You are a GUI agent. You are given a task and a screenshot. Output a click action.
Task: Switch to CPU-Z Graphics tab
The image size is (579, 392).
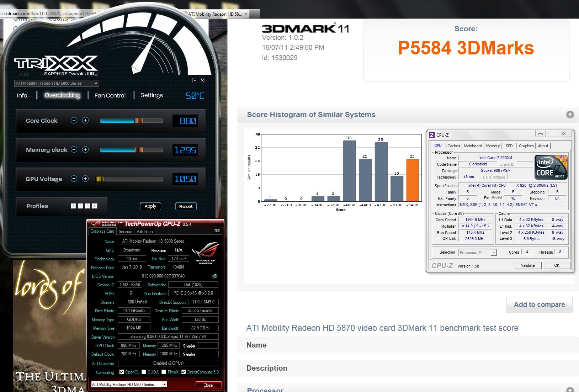(526, 146)
